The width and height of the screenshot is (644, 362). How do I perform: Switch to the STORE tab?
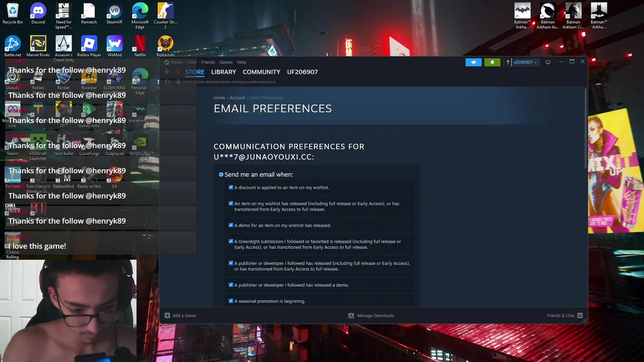coord(195,72)
